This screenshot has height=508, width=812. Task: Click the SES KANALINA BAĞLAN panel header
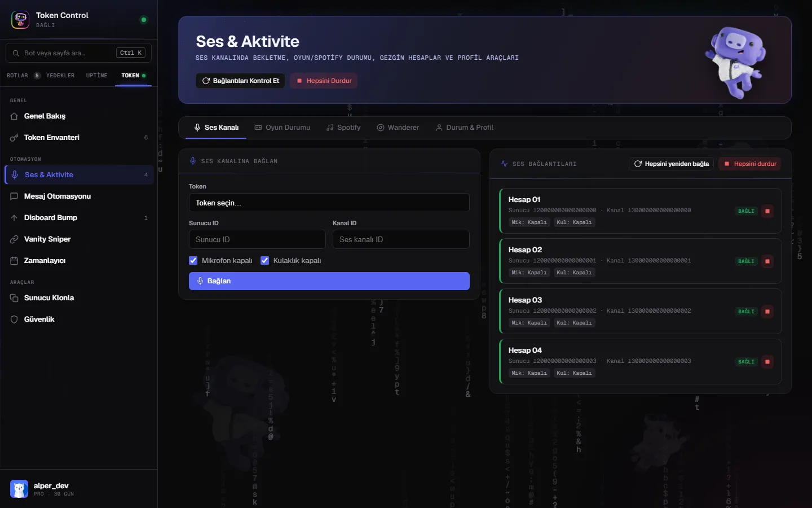click(239, 161)
